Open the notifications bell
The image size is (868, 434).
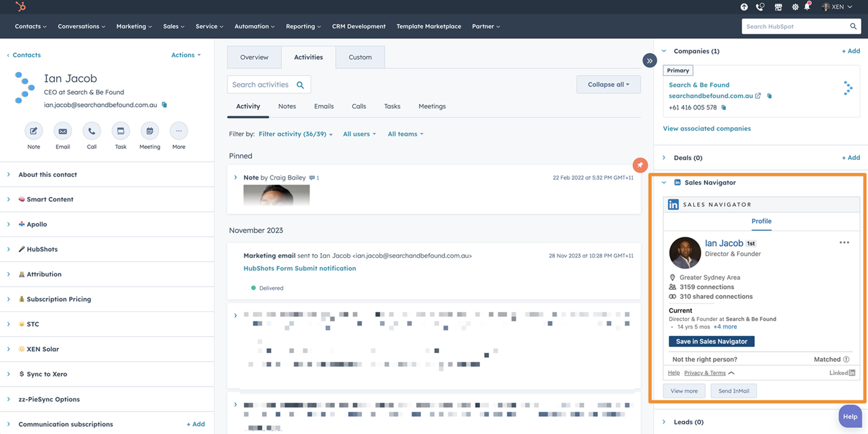807,7
